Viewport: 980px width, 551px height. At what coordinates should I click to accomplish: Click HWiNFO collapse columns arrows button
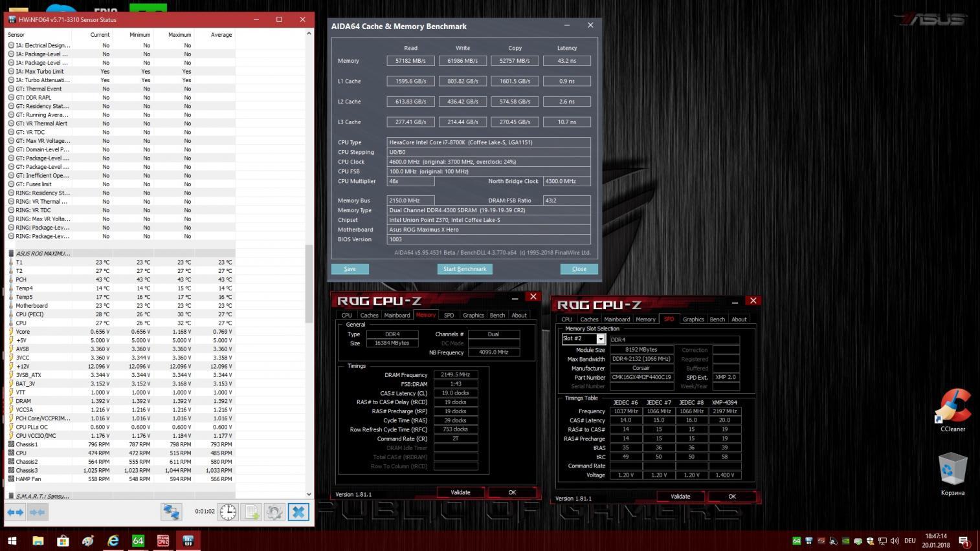tap(38, 512)
